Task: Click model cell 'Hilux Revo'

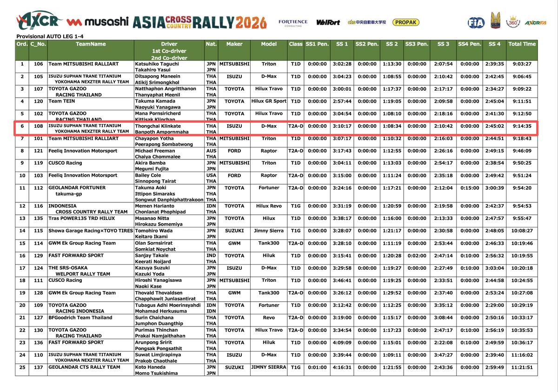Action: [x=269, y=206]
